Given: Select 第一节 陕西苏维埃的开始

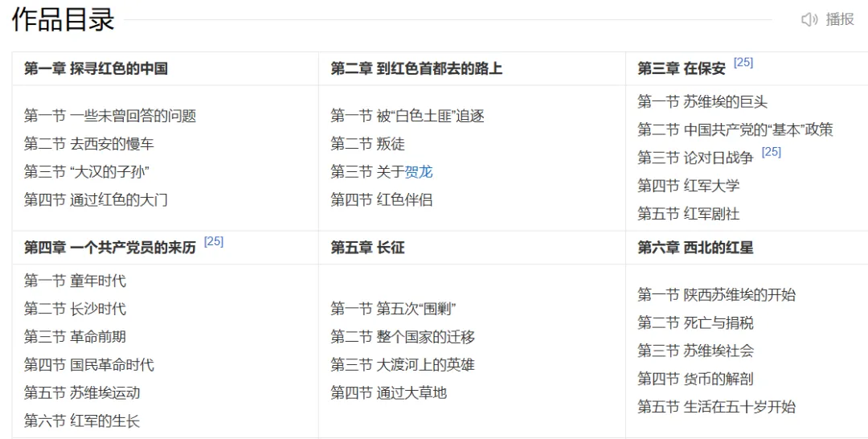Looking at the screenshot, I should click(716, 294).
